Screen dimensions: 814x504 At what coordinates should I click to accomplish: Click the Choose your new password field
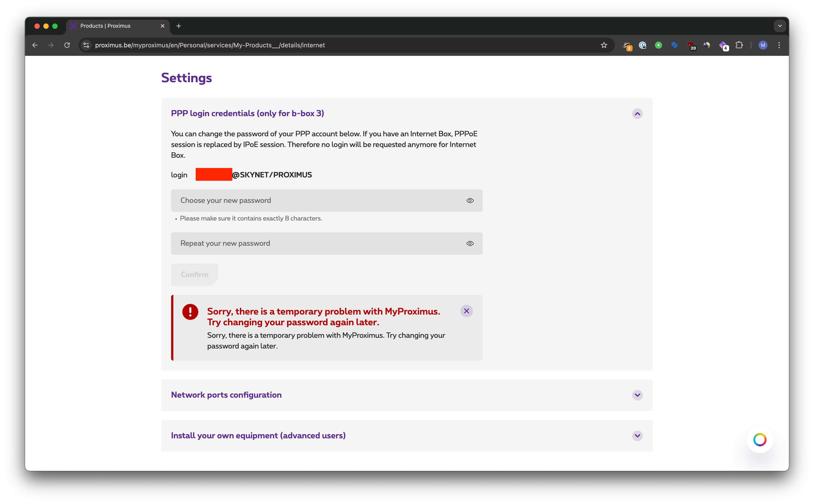pos(327,201)
